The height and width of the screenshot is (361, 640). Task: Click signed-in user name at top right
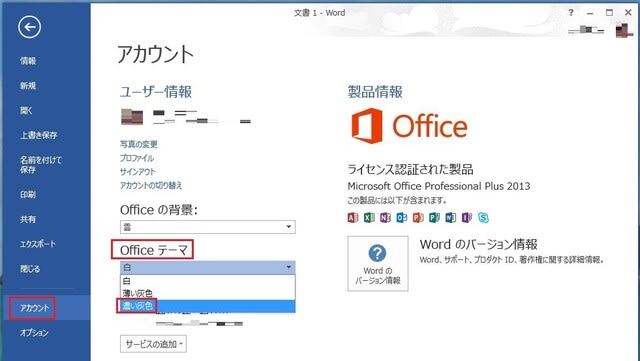point(586,30)
